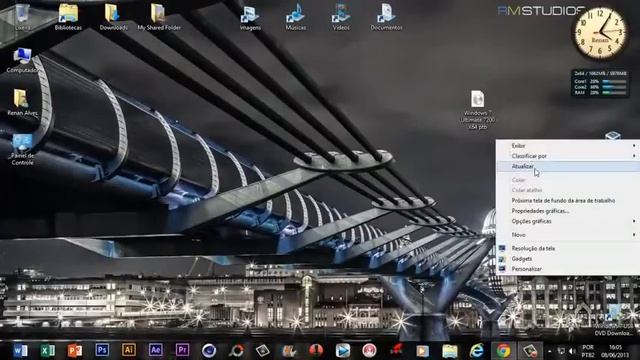This screenshot has width=640, height=360.
Task: Open the Exibir submenu in the context menu
Action: pyautogui.click(x=568, y=145)
